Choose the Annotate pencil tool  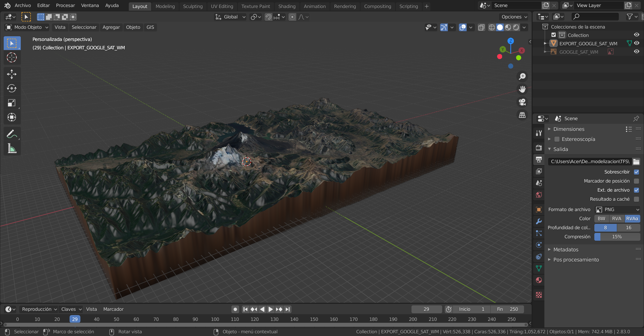tap(12, 134)
